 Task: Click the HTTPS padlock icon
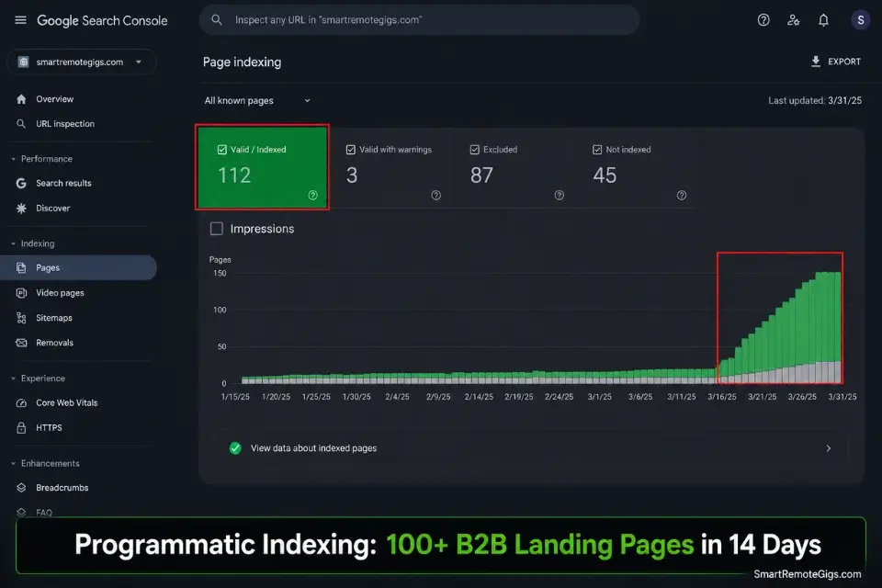coord(21,427)
